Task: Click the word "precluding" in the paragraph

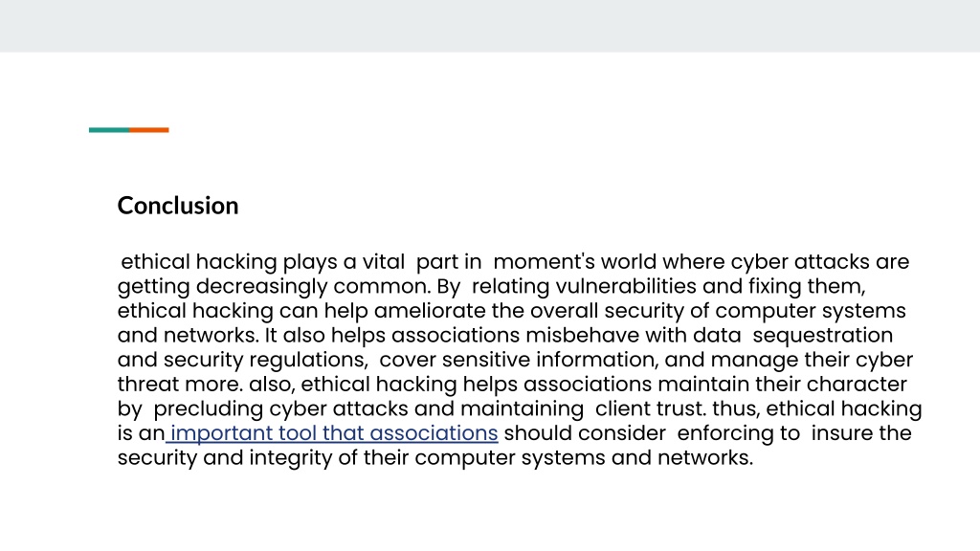Action: (x=209, y=408)
